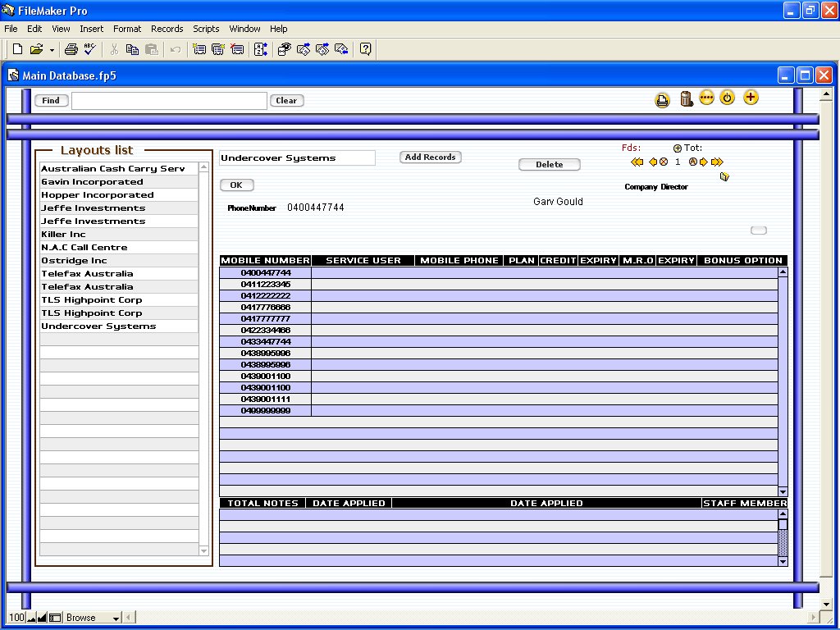Click the Help question mark icon
The width and height of the screenshot is (840, 630).
pos(365,49)
